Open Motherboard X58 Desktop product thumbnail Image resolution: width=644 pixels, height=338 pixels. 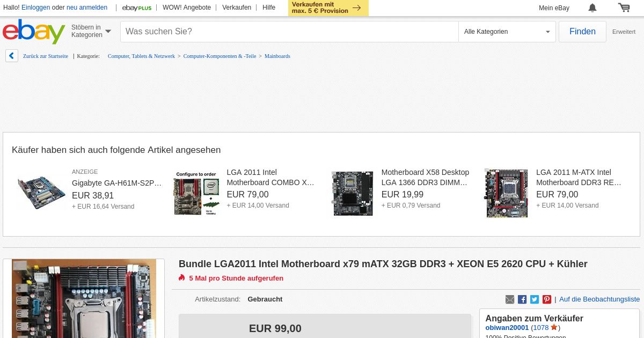pos(352,193)
